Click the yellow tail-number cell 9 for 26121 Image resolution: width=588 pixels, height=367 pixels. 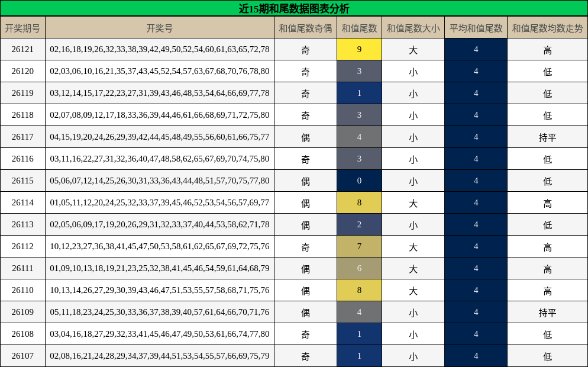coord(359,49)
